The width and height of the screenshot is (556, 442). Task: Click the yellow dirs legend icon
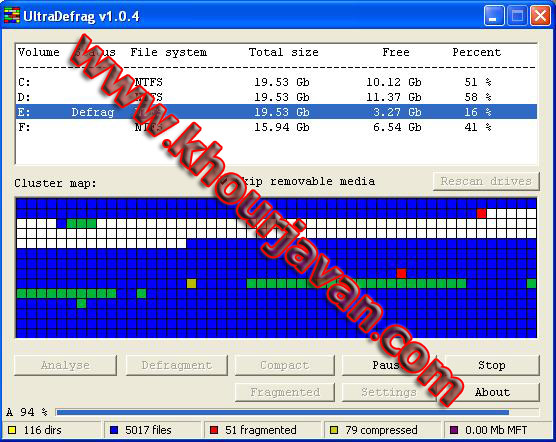pyautogui.click(x=12, y=430)
